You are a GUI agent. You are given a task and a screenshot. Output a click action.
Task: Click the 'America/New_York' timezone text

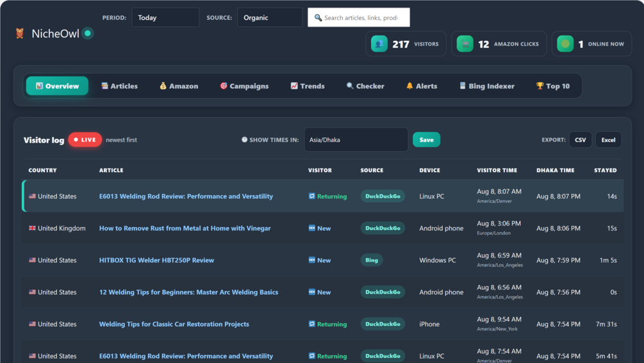(x=497, y=329)
